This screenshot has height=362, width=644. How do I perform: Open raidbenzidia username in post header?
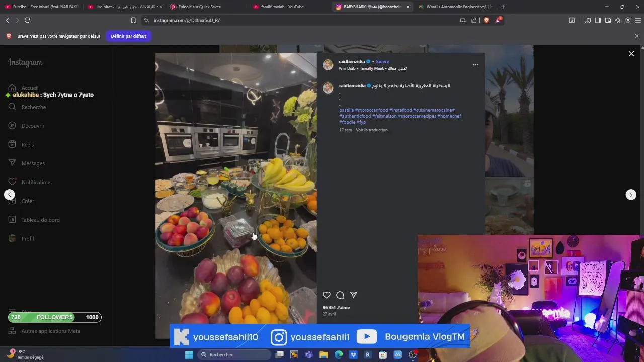coord(352,62)
